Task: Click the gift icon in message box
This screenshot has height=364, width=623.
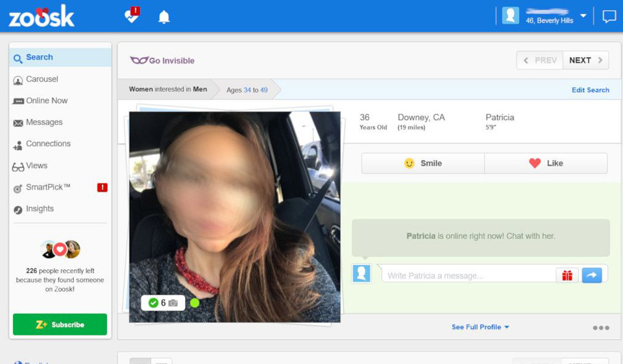Action: [x=567, y=275]
